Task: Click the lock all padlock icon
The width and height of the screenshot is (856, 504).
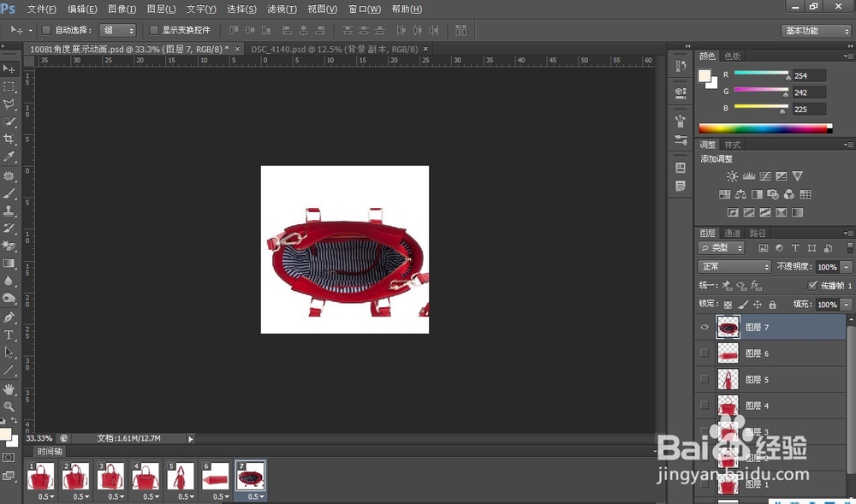Action: point(772,305)
